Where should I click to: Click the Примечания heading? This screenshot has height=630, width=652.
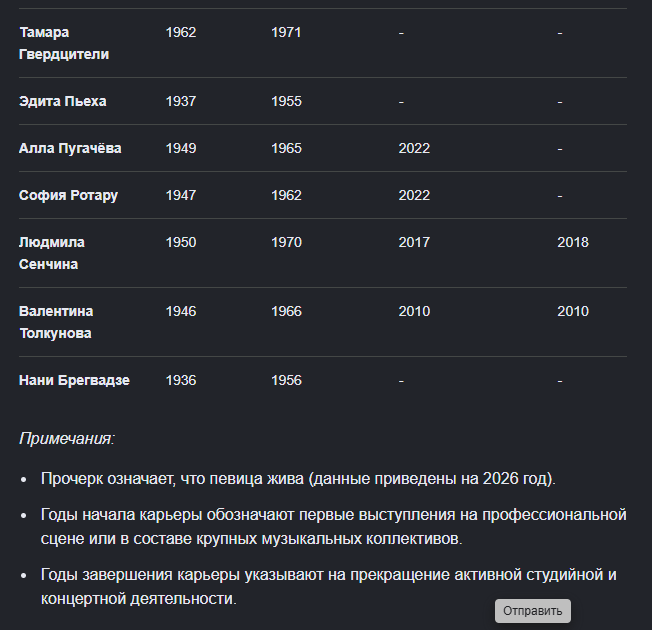(x=67, y=438)
